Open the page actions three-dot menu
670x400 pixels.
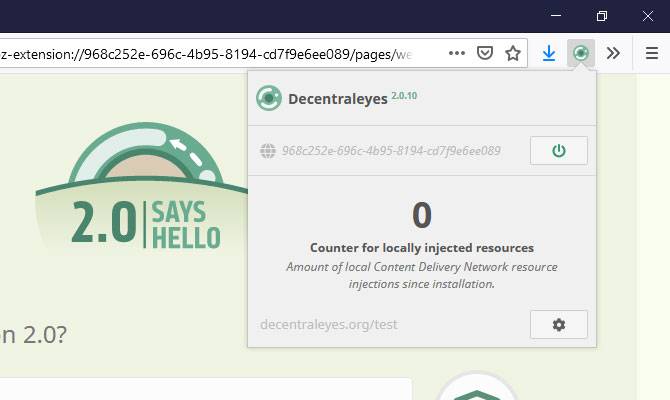457,53
